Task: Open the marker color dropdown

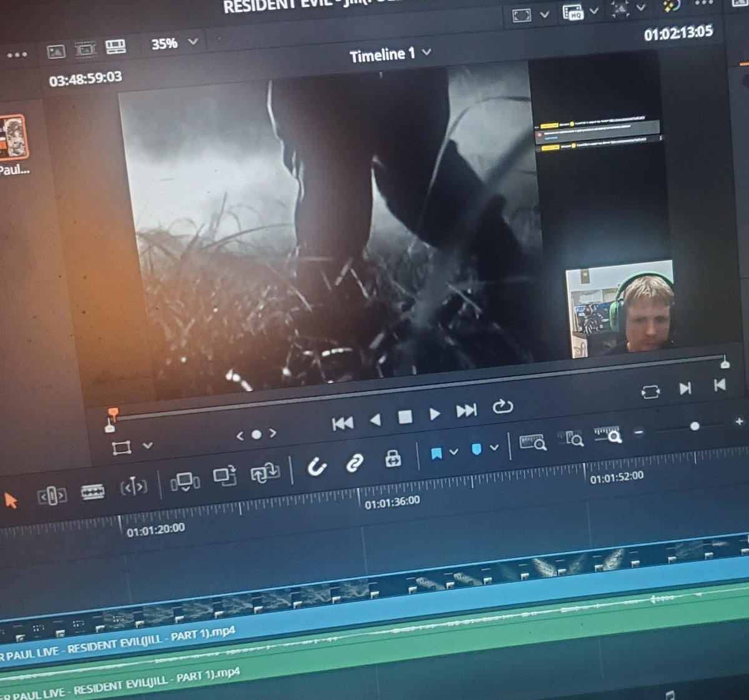Action: click(494, 447)
